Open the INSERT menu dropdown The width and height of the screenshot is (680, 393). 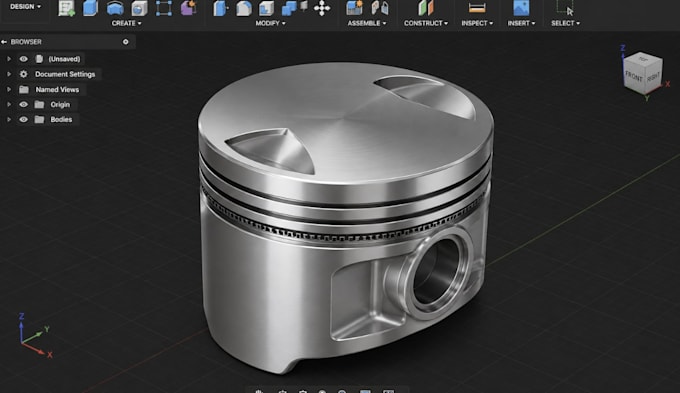521,23
